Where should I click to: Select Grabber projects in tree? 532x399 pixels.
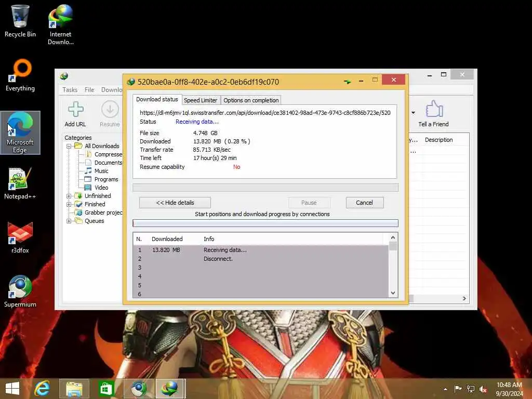click(99, 212)
